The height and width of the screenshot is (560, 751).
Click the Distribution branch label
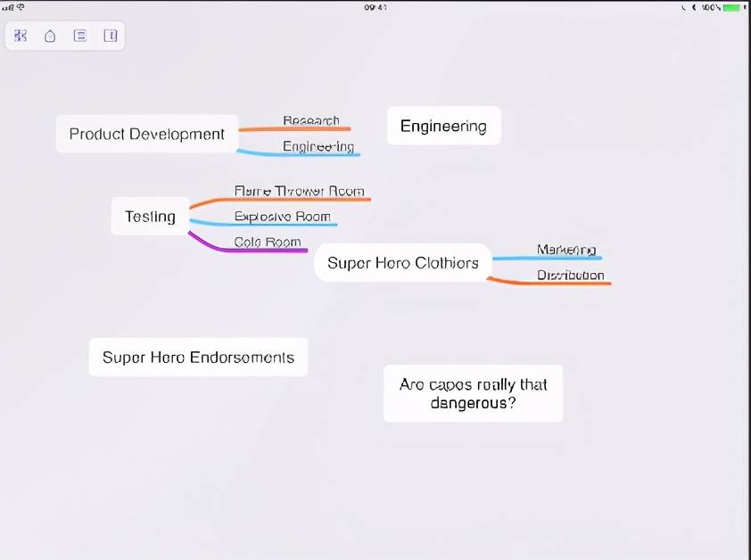click(570, 276)
